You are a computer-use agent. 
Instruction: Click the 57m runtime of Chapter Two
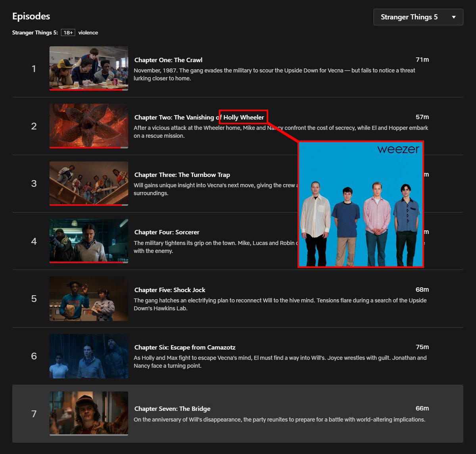coord(422,117)
